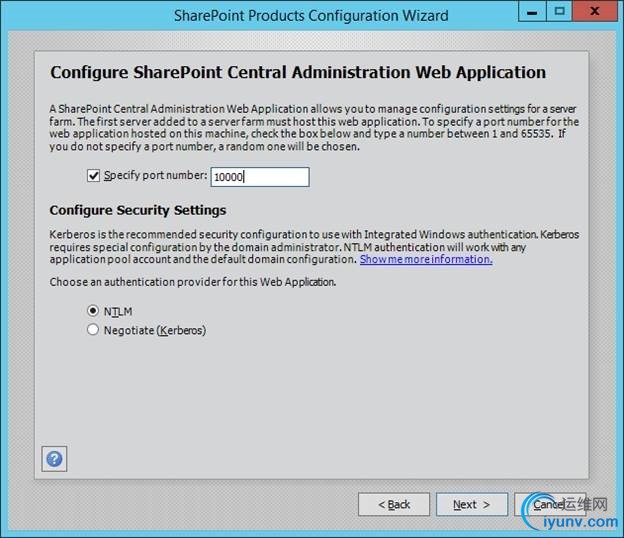Open the Show me more information link
This screenshot has height=538, width=624.
426,259
